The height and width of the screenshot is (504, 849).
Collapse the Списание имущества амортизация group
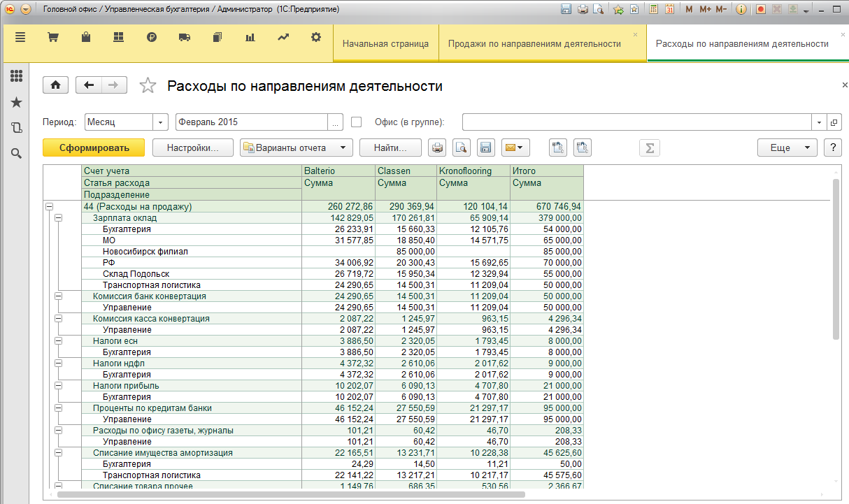pos(59,453)
